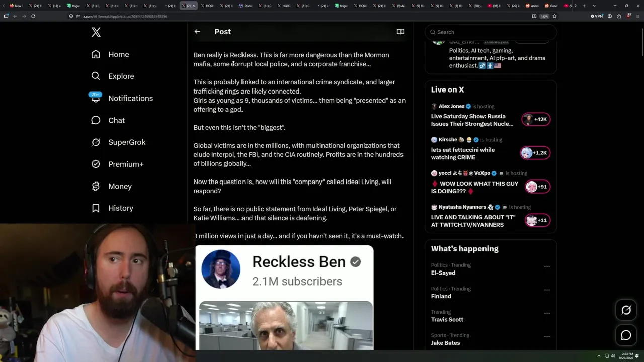Open the browser hamburger menu
The width and height of the screenshot is (644, 362).
(637, 16)
